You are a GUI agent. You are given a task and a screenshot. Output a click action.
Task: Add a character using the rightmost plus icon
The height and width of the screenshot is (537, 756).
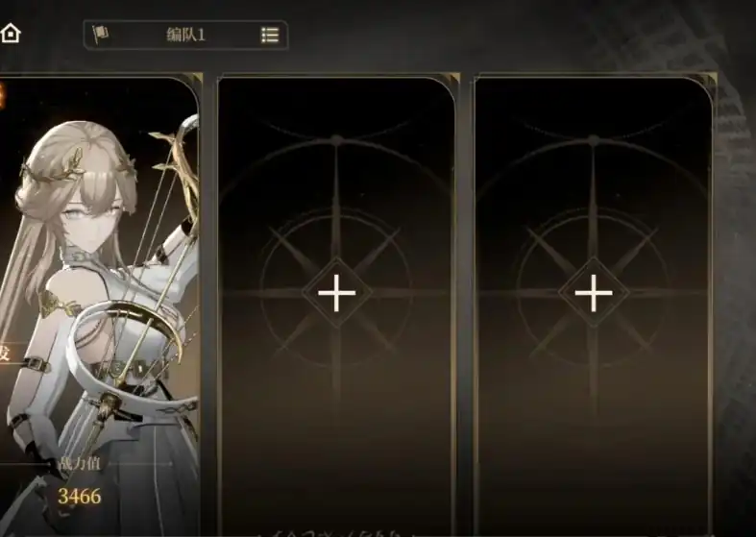click(594, 293)
